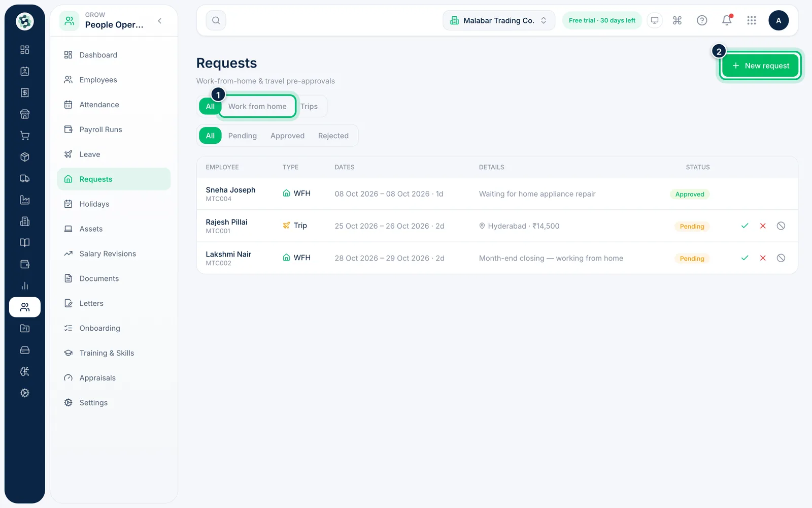Filter requests by Trips type
Image resolution: width=812 pixels, height=508 pixels.
[x=309, y=106]
